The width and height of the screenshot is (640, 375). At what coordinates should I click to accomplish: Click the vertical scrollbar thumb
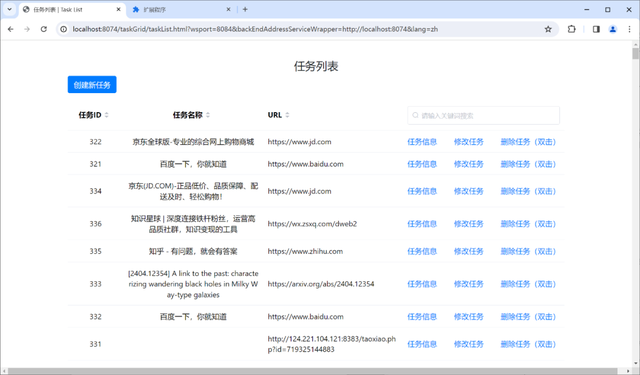[x=636, y=53]
